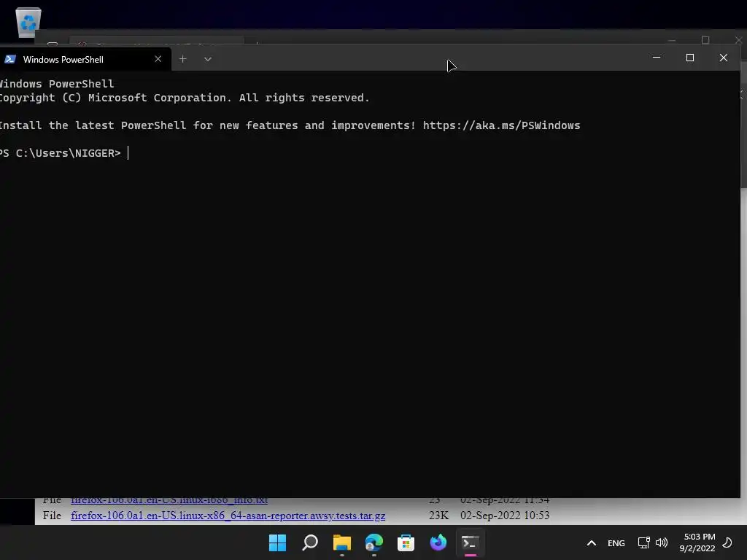
Task: Open volume speaker tray icon
Action: pyautogui.click(x=662, y=542)
